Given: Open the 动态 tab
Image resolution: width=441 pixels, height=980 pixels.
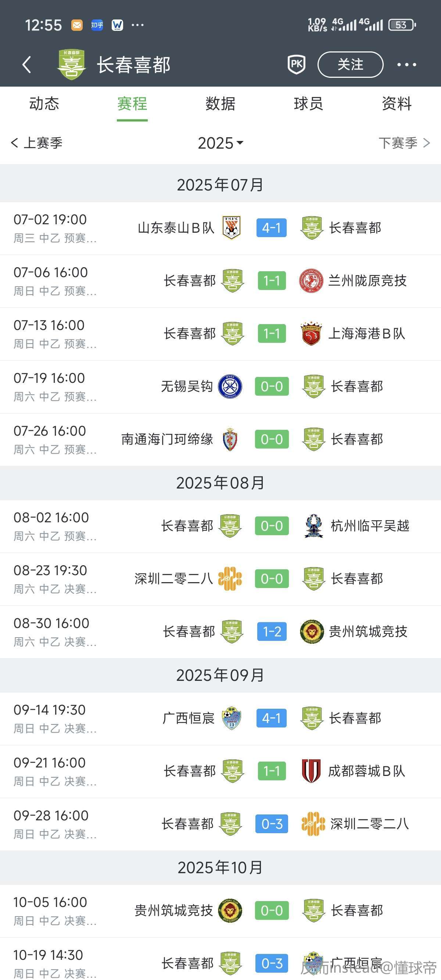Looking at the screenshot, I should (x=44, y=104).
